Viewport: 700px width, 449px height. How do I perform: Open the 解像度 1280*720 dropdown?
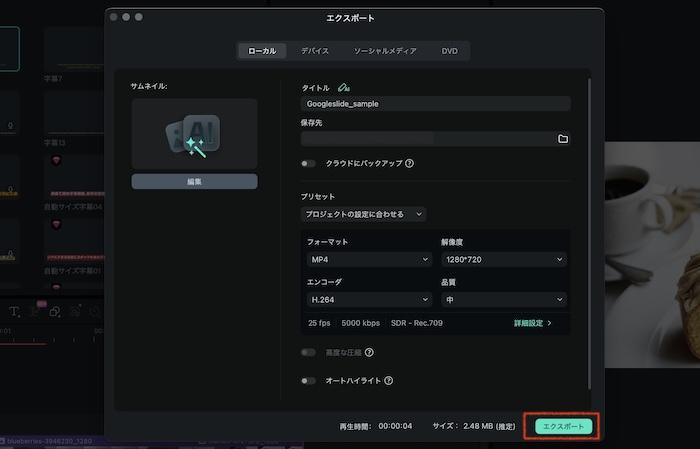click(504, 259)
